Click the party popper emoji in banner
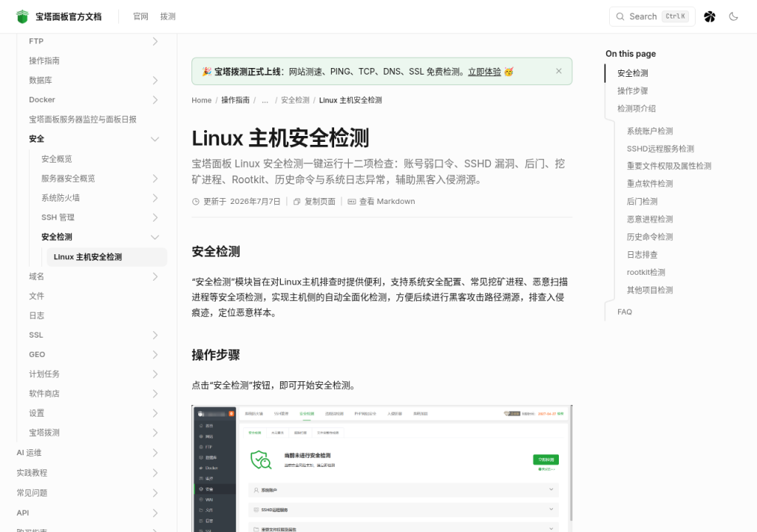 coord(207,72)
